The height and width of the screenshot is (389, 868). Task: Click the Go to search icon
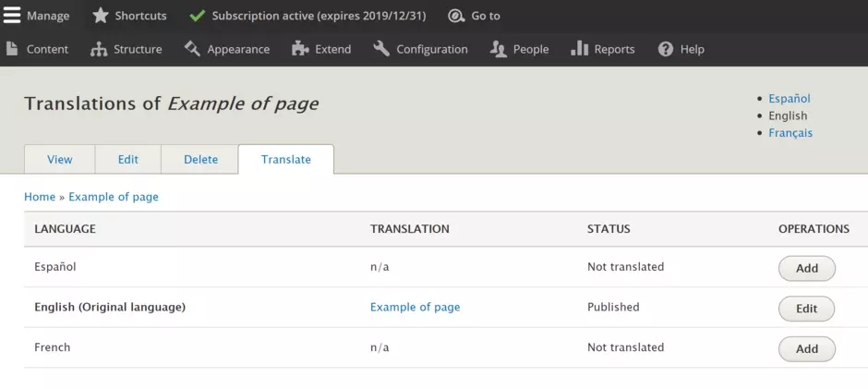click(x=456, y=16)
